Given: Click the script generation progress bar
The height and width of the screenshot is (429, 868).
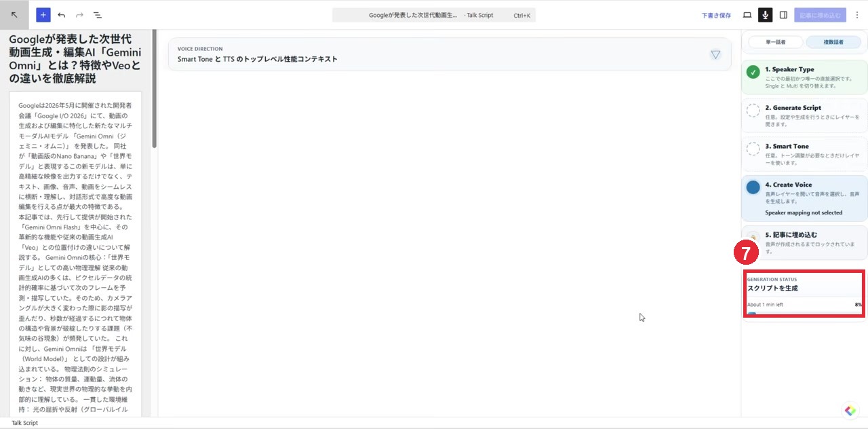Looking at the screenshot, I should (804, 314).
